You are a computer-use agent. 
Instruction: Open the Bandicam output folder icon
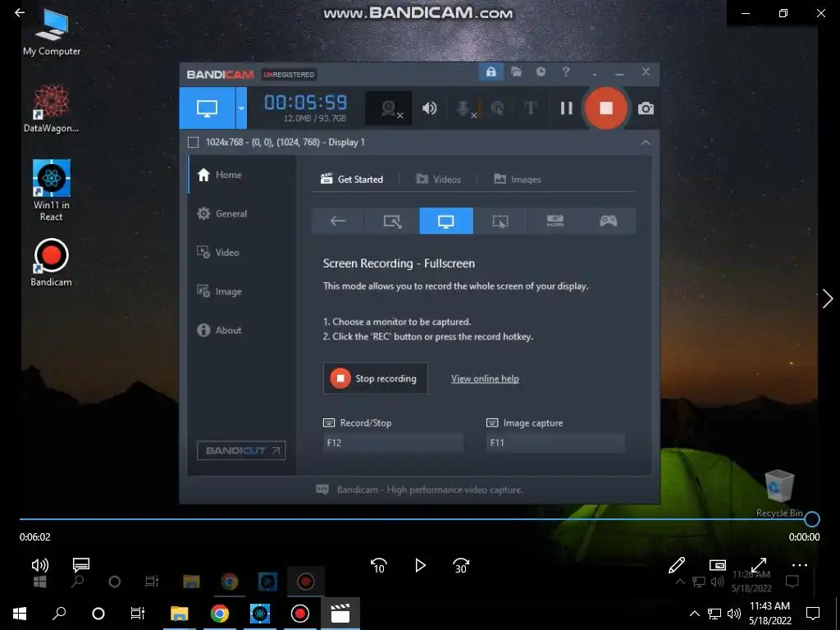point(516,72)
